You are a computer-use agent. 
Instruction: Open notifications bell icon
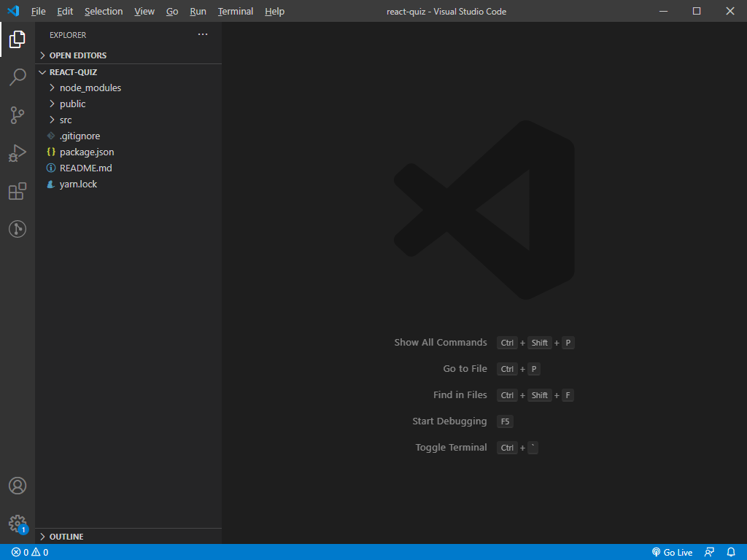pos(731,553)
